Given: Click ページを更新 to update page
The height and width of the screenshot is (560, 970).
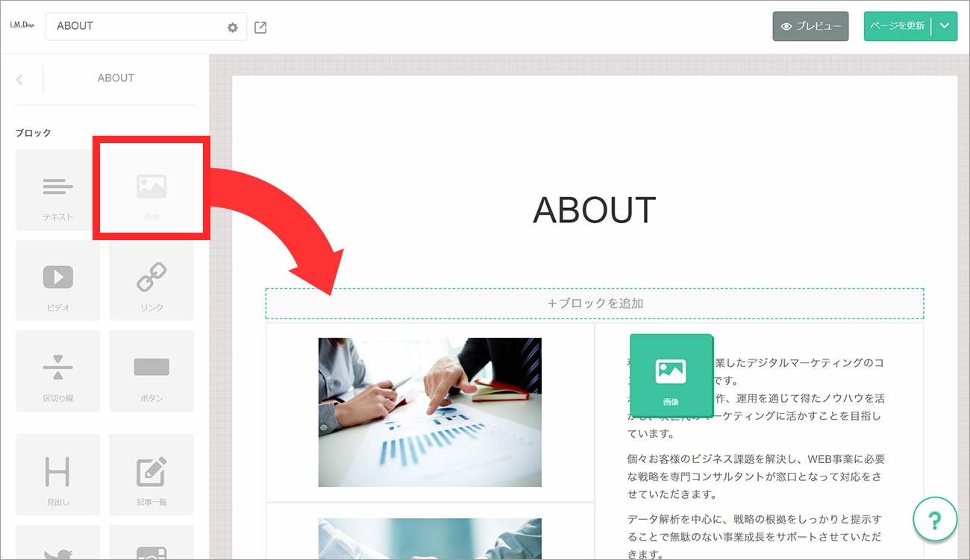Looking at the screenshot, I should pyautogui.click(x=898, y=26).
